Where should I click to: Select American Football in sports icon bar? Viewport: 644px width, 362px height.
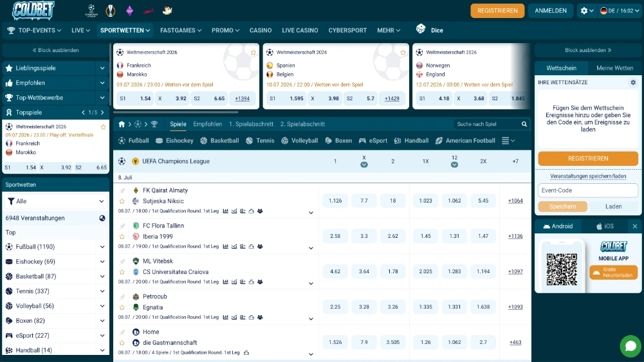(465, 140)
